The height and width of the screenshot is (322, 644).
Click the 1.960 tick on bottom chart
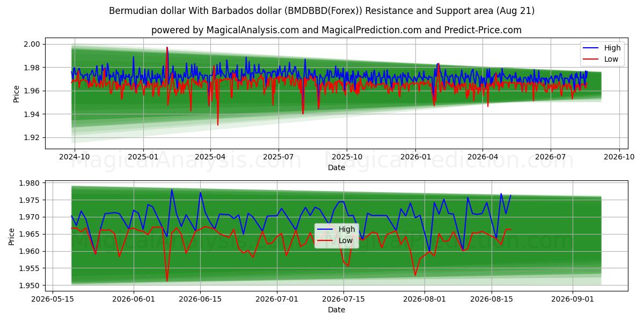point(30,251)
